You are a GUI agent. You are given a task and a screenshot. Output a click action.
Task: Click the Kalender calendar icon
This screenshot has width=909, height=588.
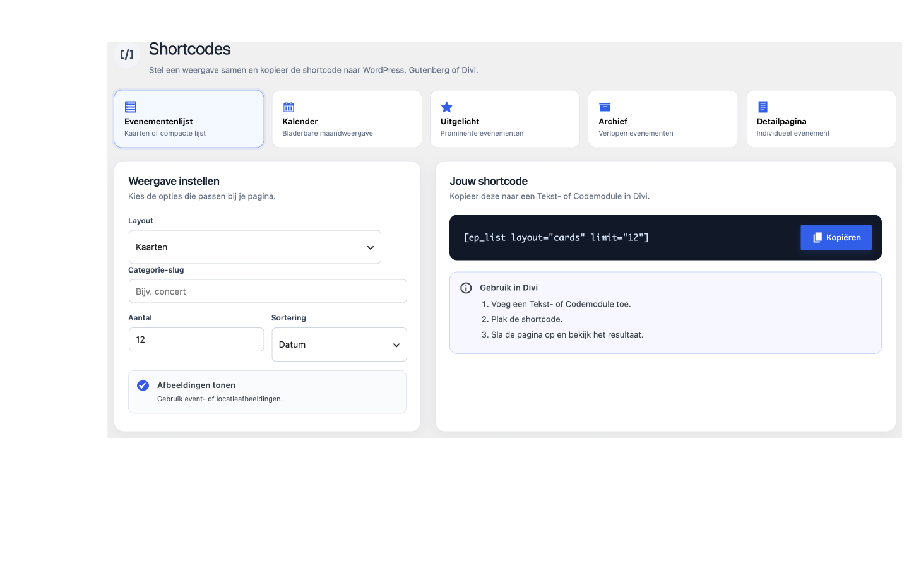pos(288,107)
